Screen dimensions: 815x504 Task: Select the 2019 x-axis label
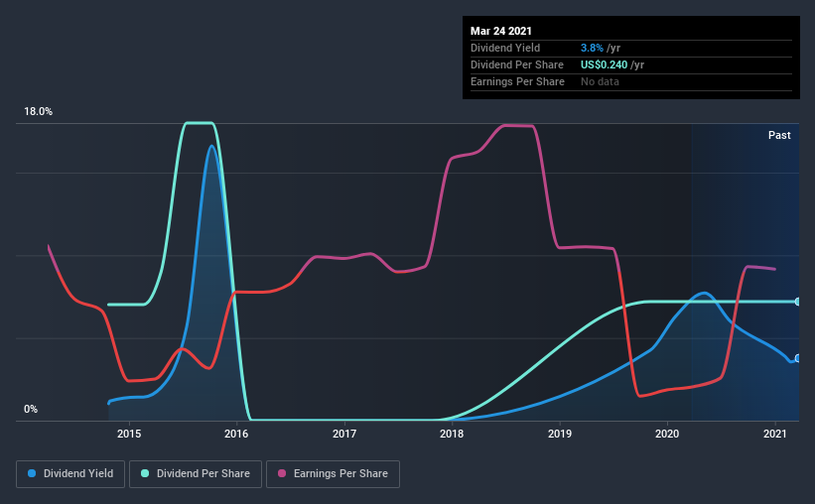coord(560,434)
